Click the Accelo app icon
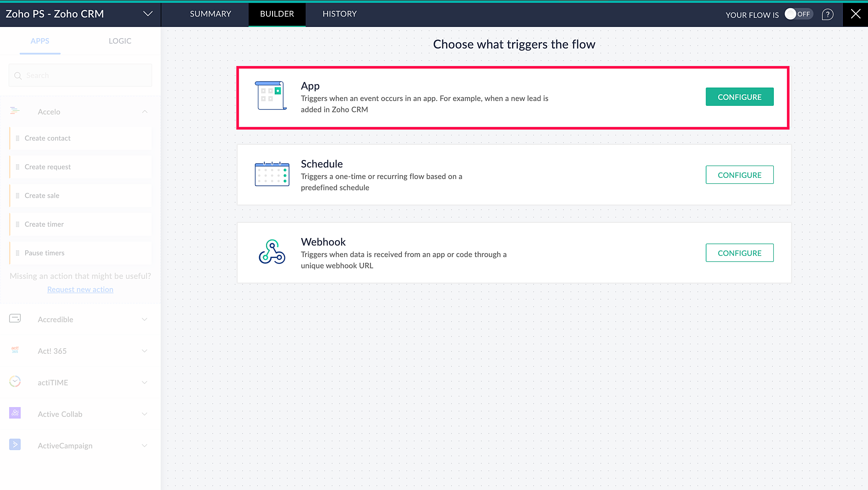 click(x=15, y=111)
